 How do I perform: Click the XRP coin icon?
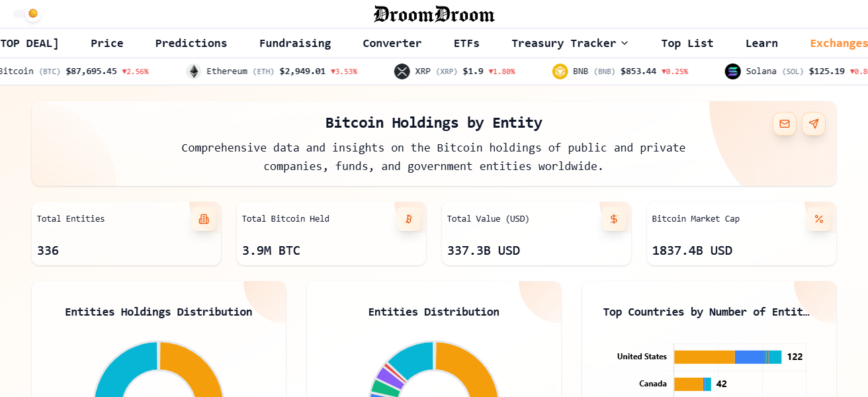pos(402,71)
